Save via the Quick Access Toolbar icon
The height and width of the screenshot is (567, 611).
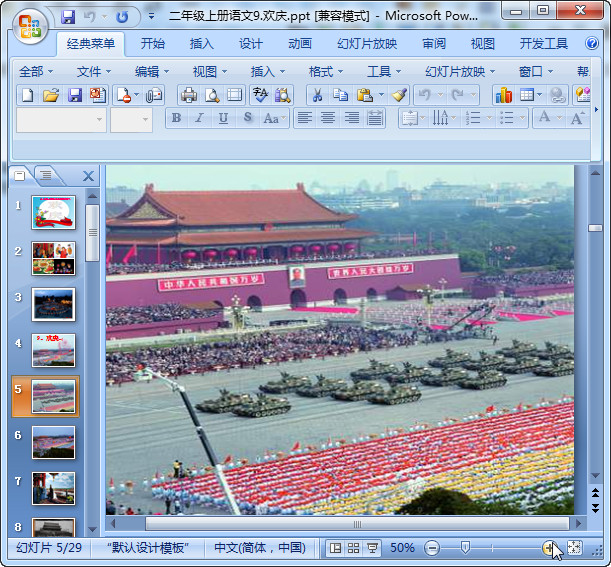pos(68,17)
